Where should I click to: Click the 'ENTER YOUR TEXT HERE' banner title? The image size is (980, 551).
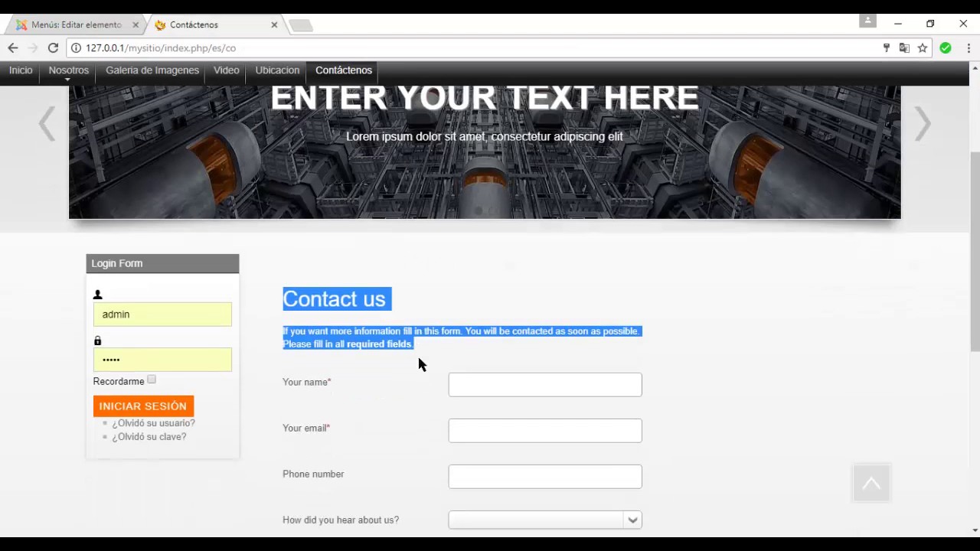(x=485, y=98)
